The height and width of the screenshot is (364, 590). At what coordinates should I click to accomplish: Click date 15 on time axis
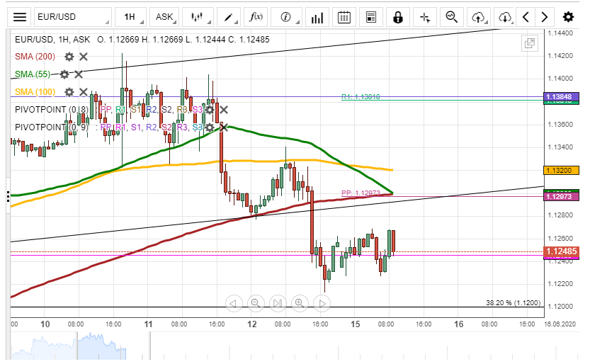click(x=356, y=324)
